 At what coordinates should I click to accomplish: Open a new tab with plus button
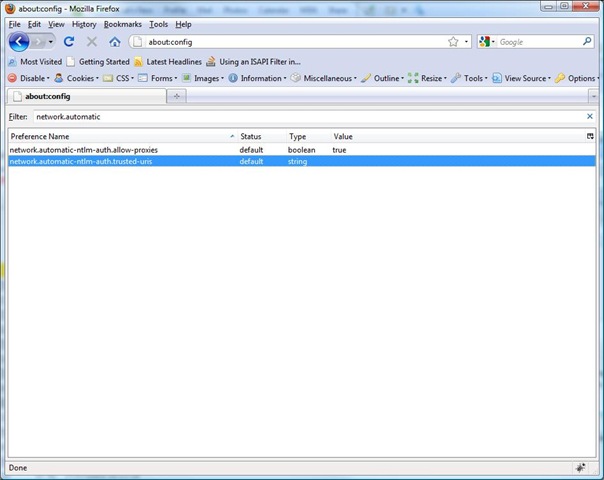(177, 96)
